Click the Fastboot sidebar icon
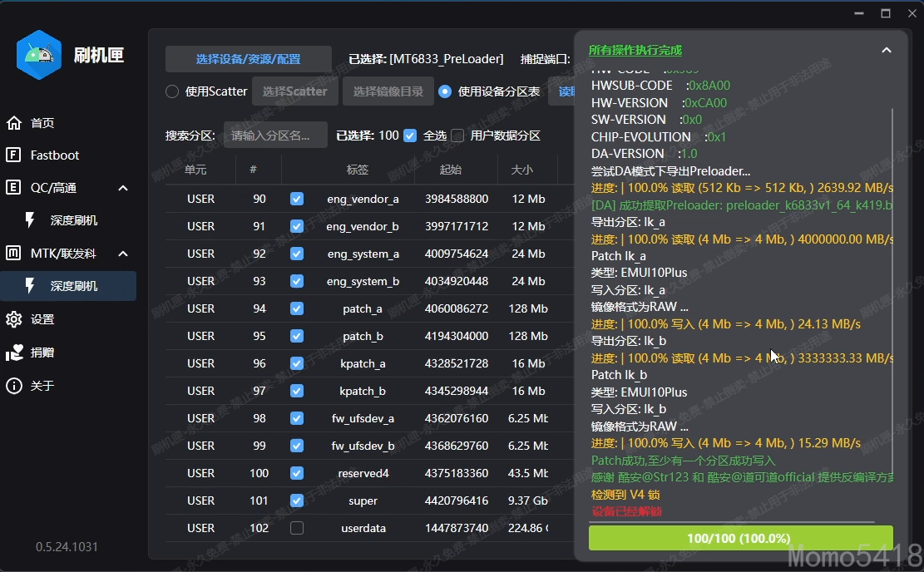The width and height of the screenshot is (924, 572). (14, 155)
